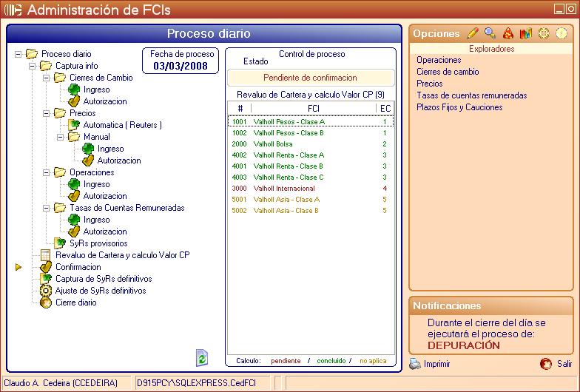Click the Ingreso icon under Cierres de Cambio
The image size is (580, 392).
click(x=74, y=89)
